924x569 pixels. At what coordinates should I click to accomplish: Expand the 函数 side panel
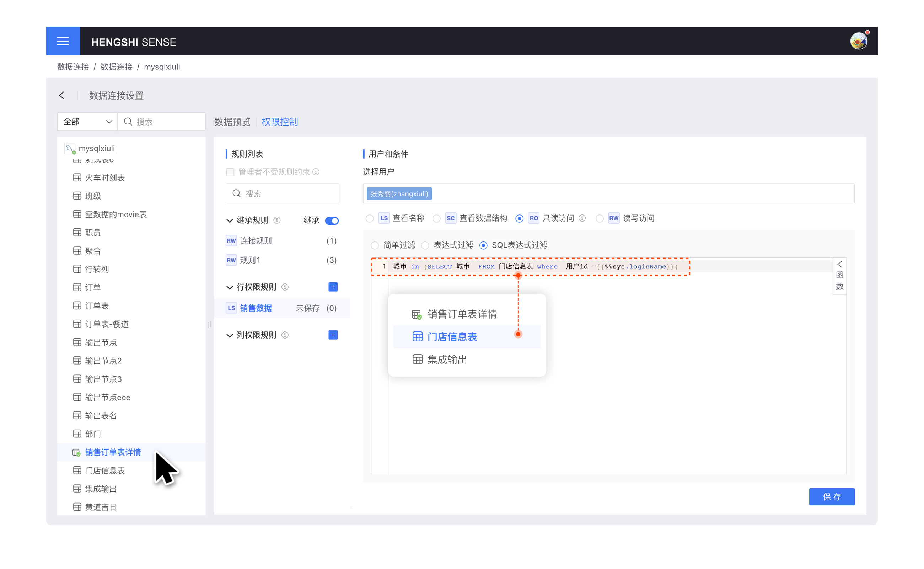click(839, 276)
